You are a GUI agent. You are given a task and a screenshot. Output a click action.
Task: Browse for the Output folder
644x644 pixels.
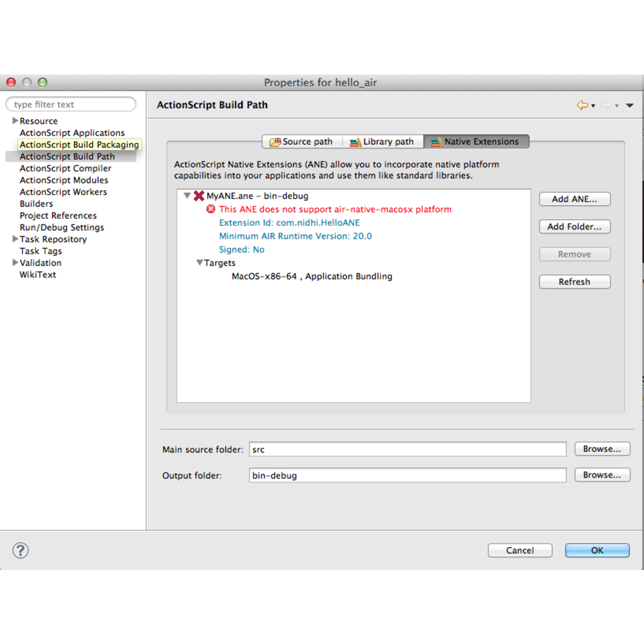pos(602,474)
